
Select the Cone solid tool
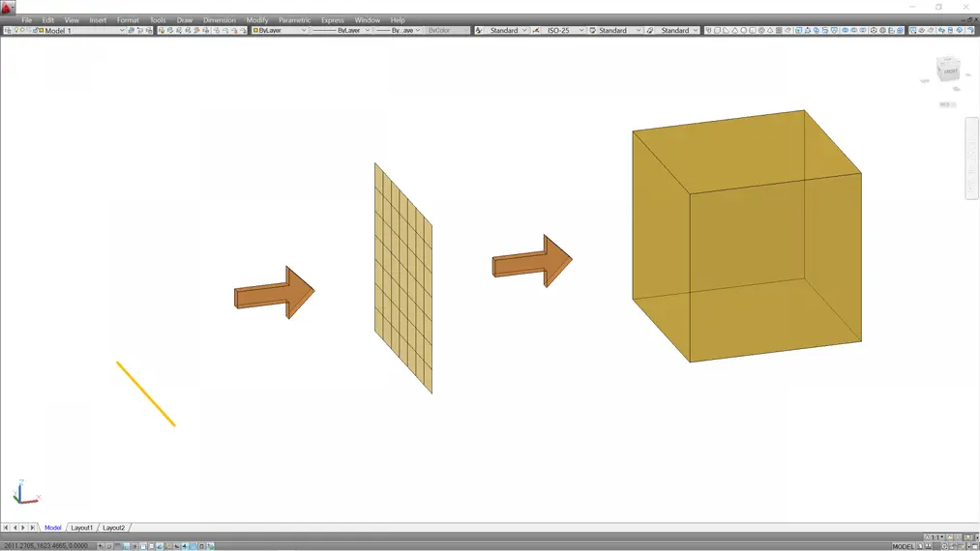735,30
